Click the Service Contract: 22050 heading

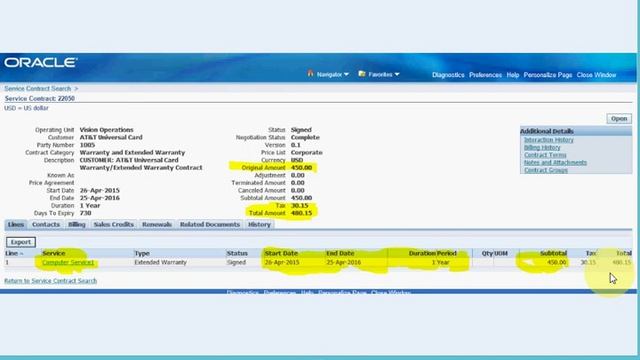[40, 98]
